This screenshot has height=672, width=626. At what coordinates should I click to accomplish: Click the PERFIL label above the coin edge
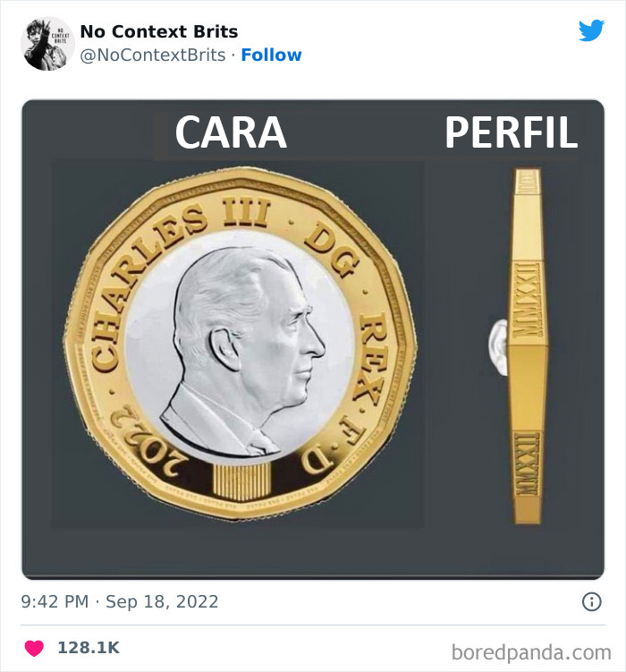(511, 133)
